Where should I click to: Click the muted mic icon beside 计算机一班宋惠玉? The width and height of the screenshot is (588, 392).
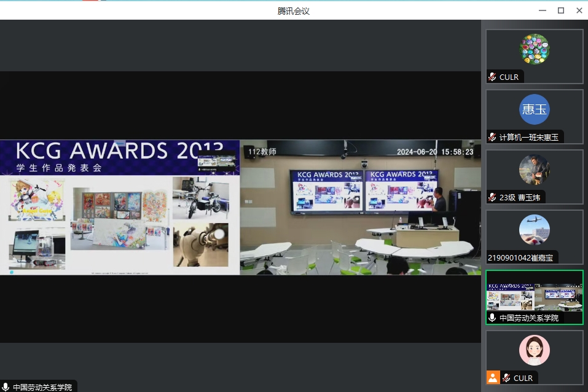click(492, 137)
